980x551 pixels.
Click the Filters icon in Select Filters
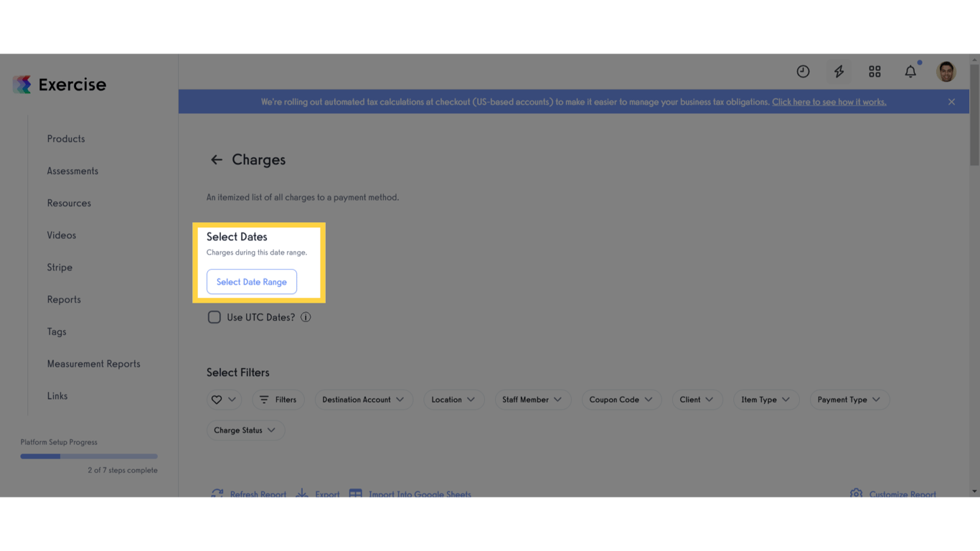point(278,400)
